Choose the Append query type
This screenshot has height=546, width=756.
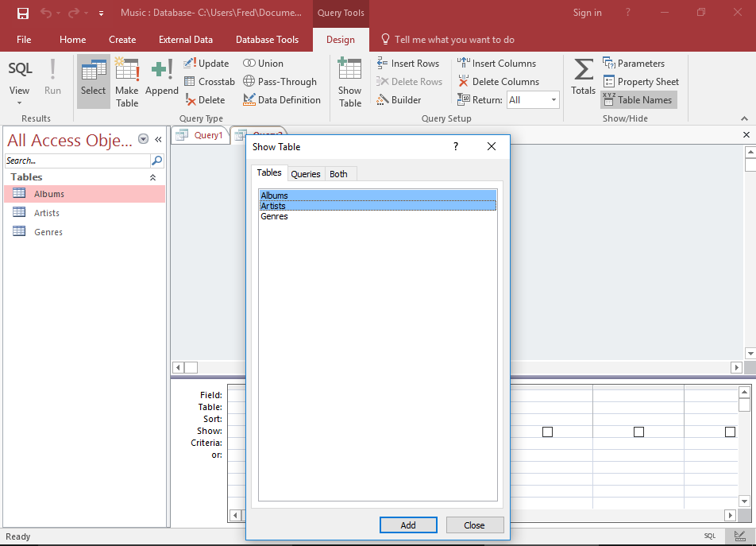tap(161, 77)
